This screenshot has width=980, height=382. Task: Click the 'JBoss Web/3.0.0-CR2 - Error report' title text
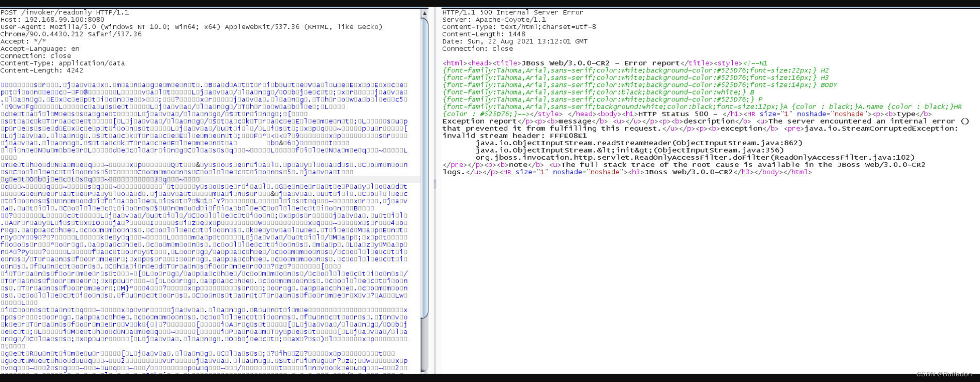click(600, 63)
